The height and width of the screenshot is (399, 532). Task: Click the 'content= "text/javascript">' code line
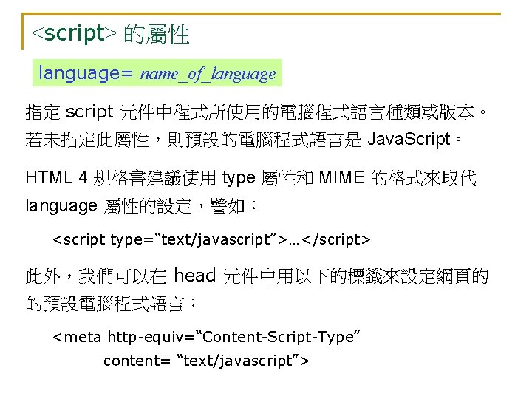tap(206, 361)
